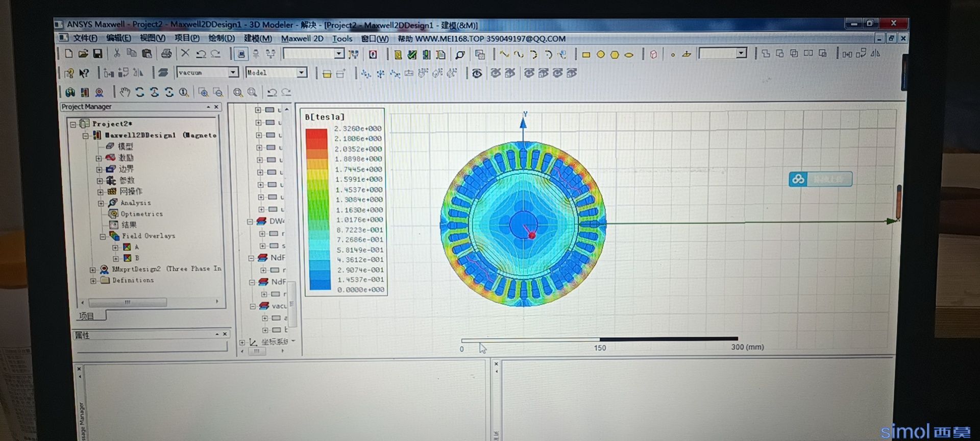
Task: Click the Intersect boolean icon
Action: [794, 54]
